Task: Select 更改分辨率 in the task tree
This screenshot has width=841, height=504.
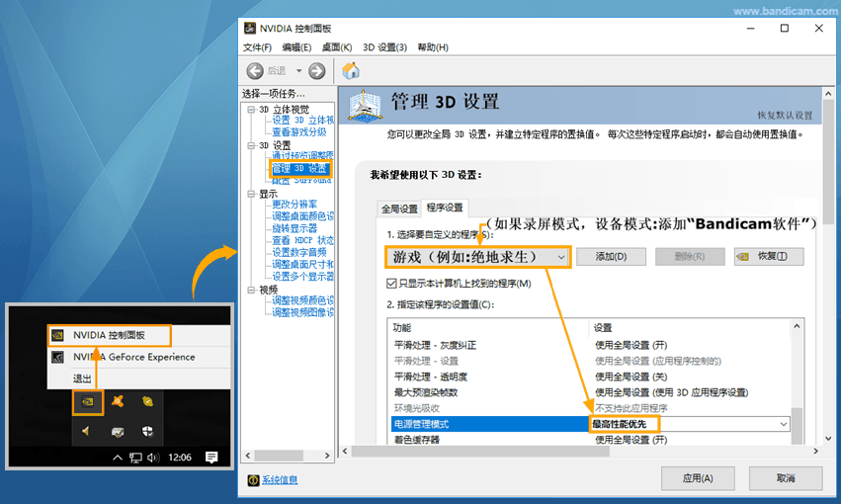Action: pos(294,205)
